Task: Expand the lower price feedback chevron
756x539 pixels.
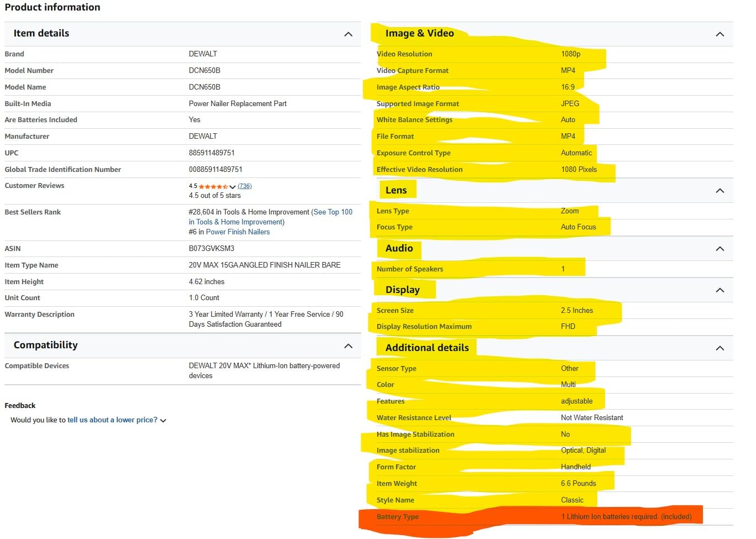Action: (x=163, y=421)
